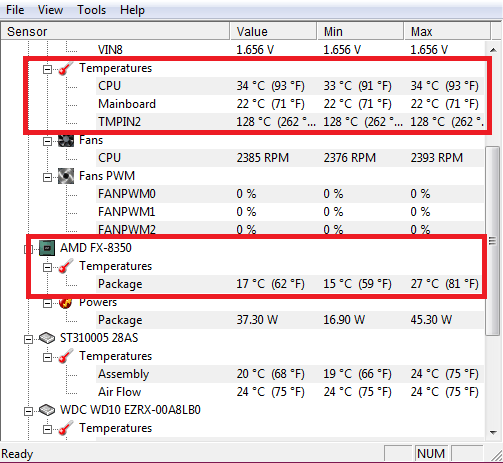503x463 pixels.
Task: Collapse the Powers group
Action: [47, 303]
